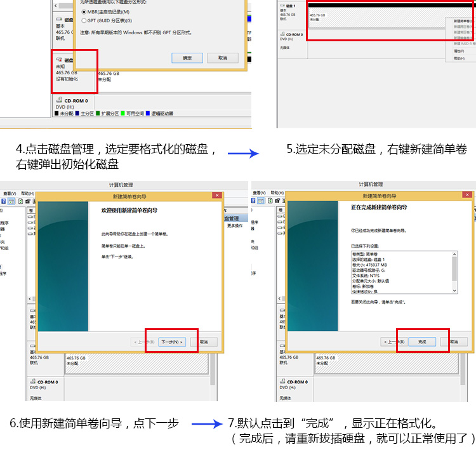Select the 文件系统: NTFS line
This screenshot has width=476, height=452.
[x=366, y=276]
